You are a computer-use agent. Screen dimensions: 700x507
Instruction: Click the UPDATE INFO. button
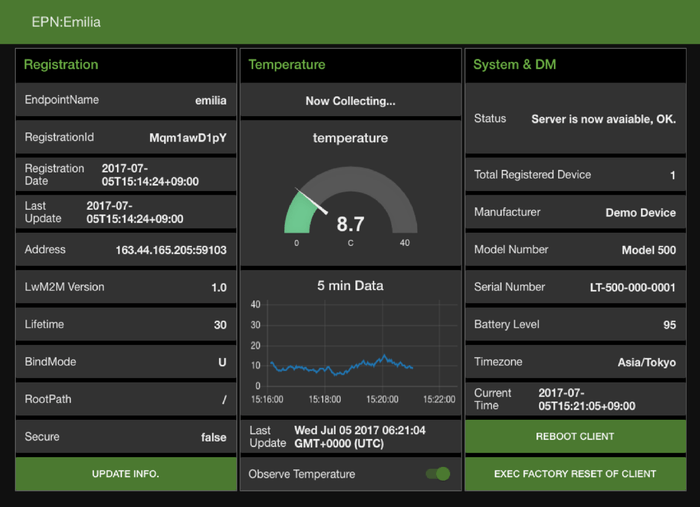tap(126, 473)
